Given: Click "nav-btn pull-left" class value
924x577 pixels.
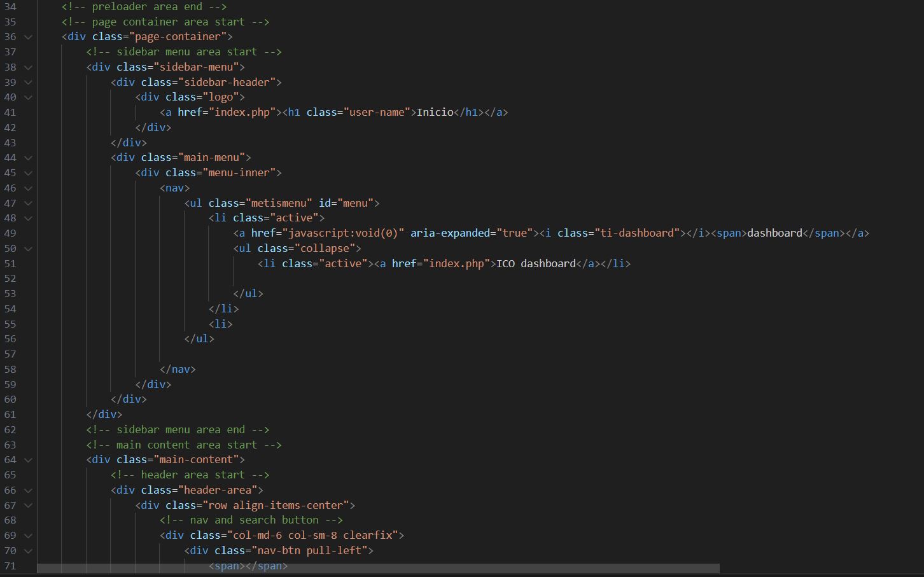Looking at the screenshot, I should 309,550.
